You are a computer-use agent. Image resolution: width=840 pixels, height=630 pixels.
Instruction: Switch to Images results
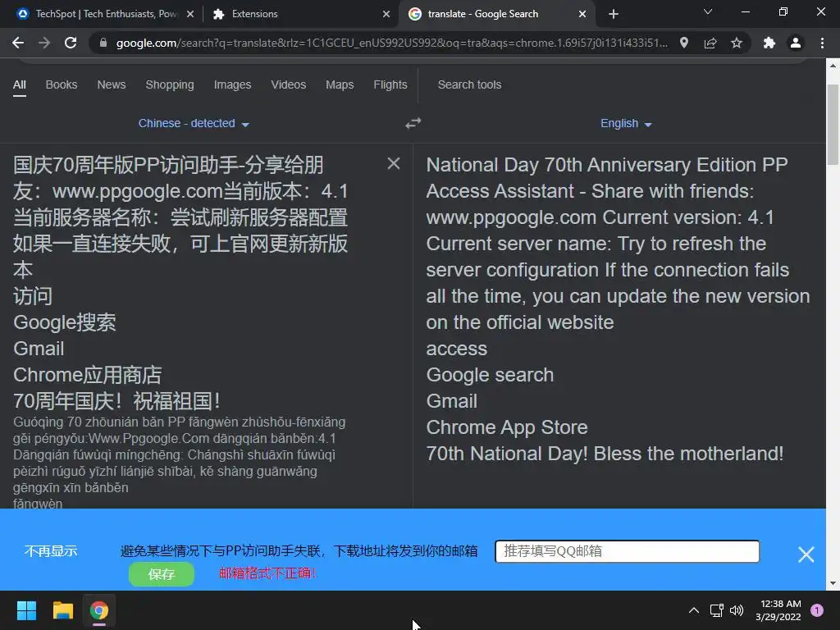coord(232,84)
